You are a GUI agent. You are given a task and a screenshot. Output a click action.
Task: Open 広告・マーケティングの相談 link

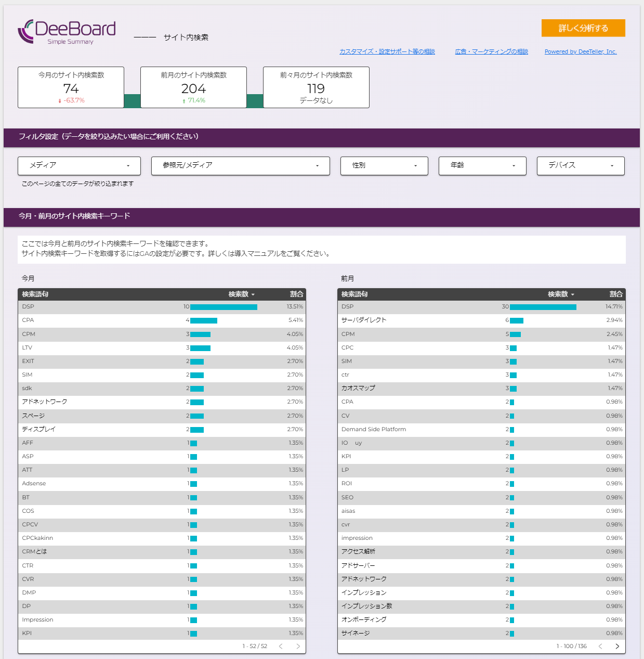[x=491, y=51]
